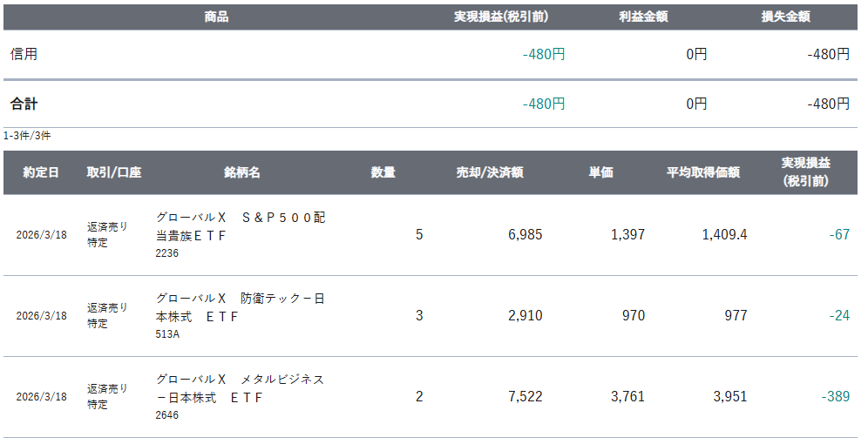This screenshot has width=868, height=444.
Task: Click the -389 realized loss value
Action: (x=835, y=397)
